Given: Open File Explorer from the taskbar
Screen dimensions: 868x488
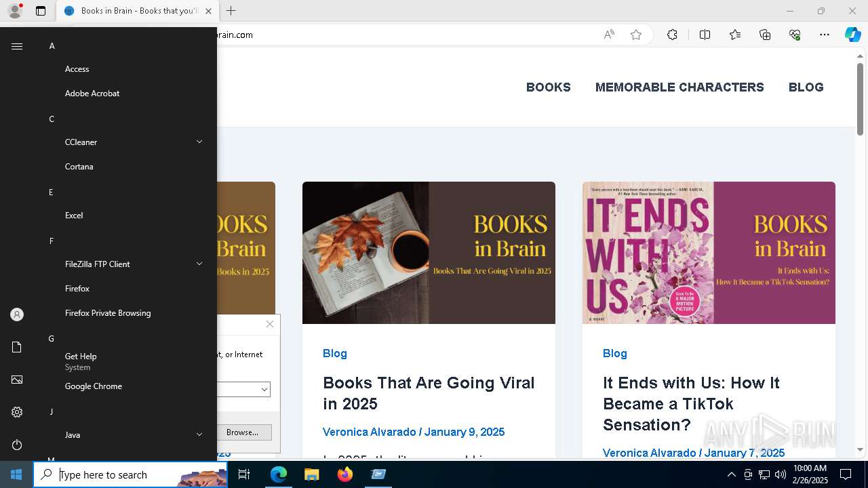Looking at the screenshot, I should [311, 474].
